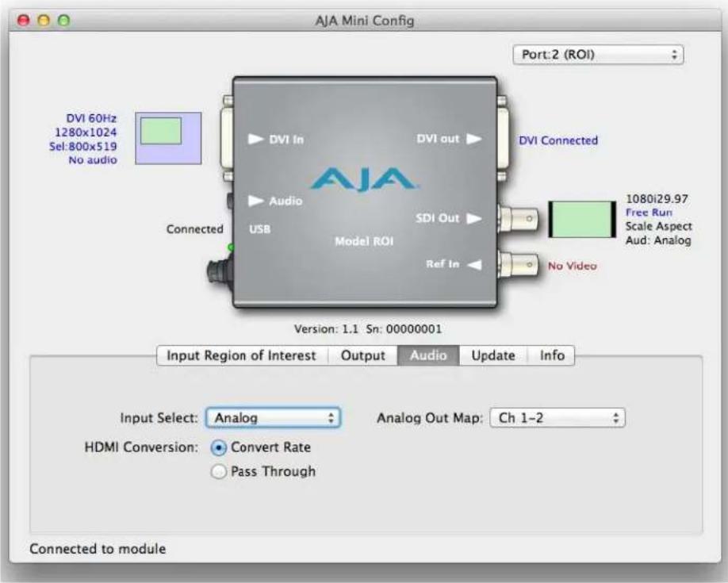
Task: Click the 'No Video' status text
Action: [572, 266]
